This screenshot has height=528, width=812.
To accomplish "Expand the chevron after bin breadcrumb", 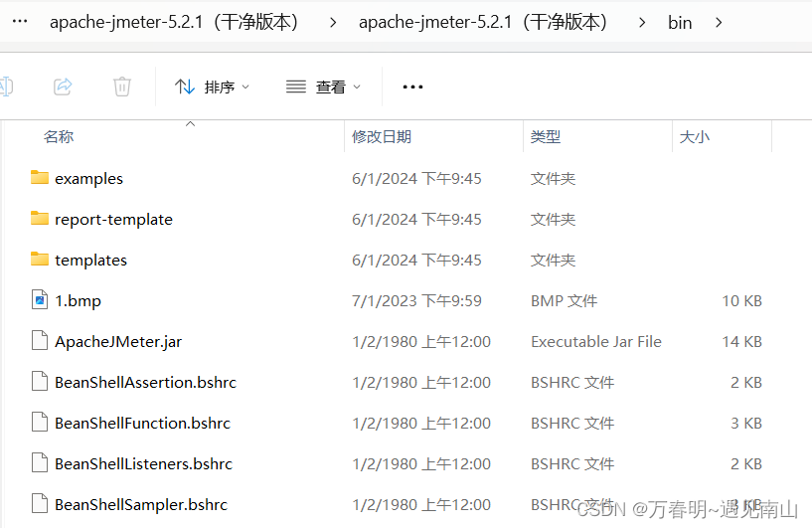I will [x=719, y=23].
